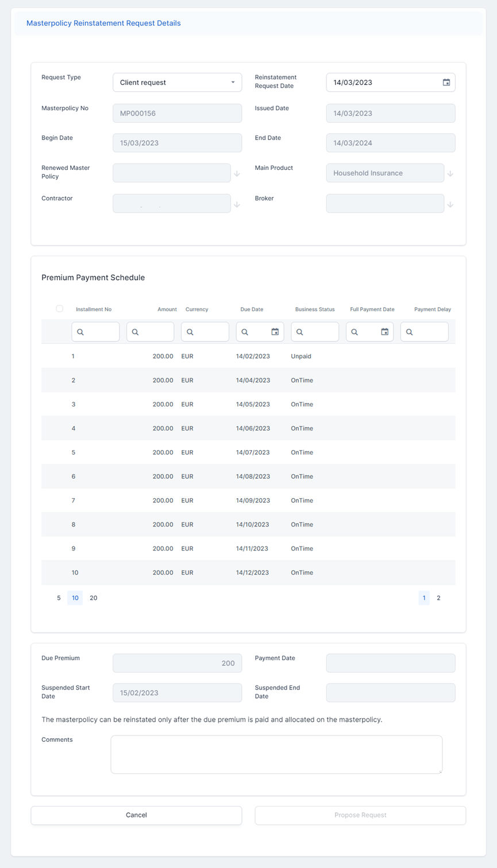
Task: Go to page 2 of payment schedule
Action: [438, 598]
